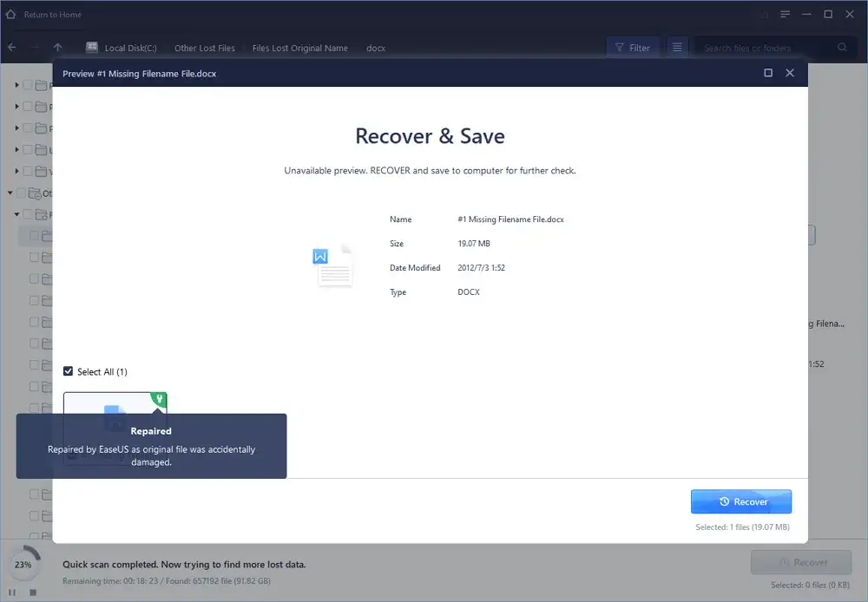Go to Other Lost Files breadcrumb
Image resolution: width=868 pixels, height=602 pixels.
(204, 48)
